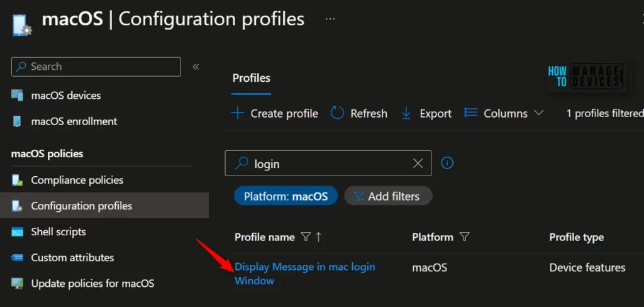Click the plus icon for Create profile
Screen dimensions: 644x307
click(x=238, y=113)
